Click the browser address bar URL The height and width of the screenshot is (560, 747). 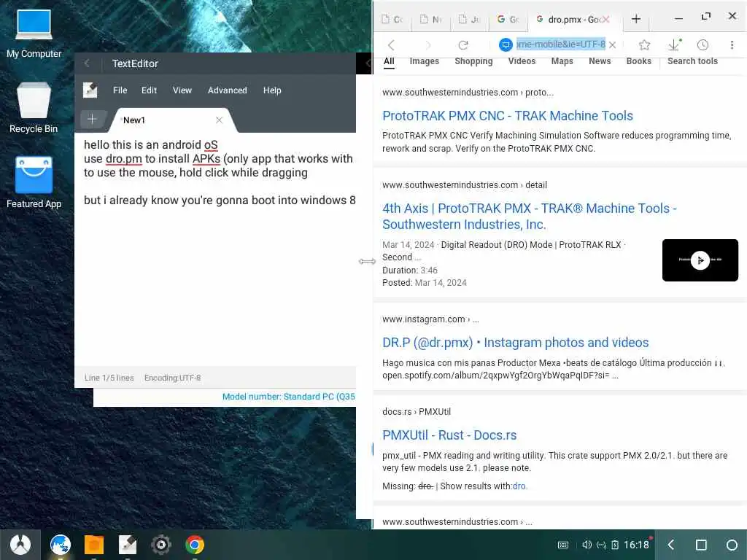coord(561,44)
